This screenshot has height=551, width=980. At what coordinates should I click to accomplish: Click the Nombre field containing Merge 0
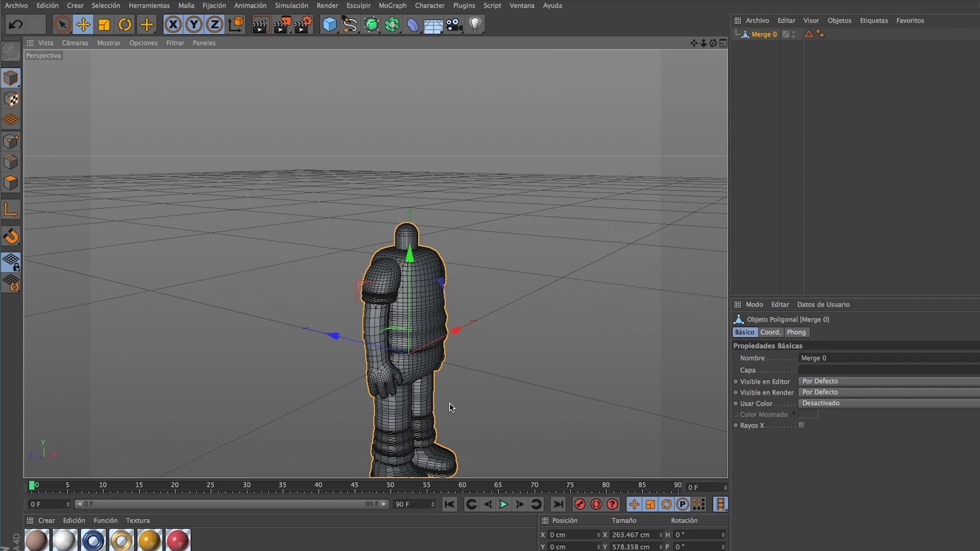[889, 358]
